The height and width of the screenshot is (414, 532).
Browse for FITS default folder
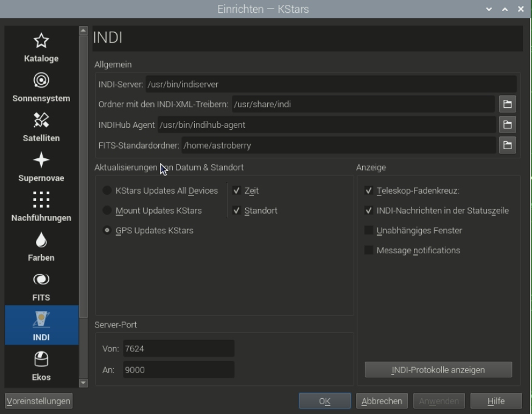click(x=507, y=146)
